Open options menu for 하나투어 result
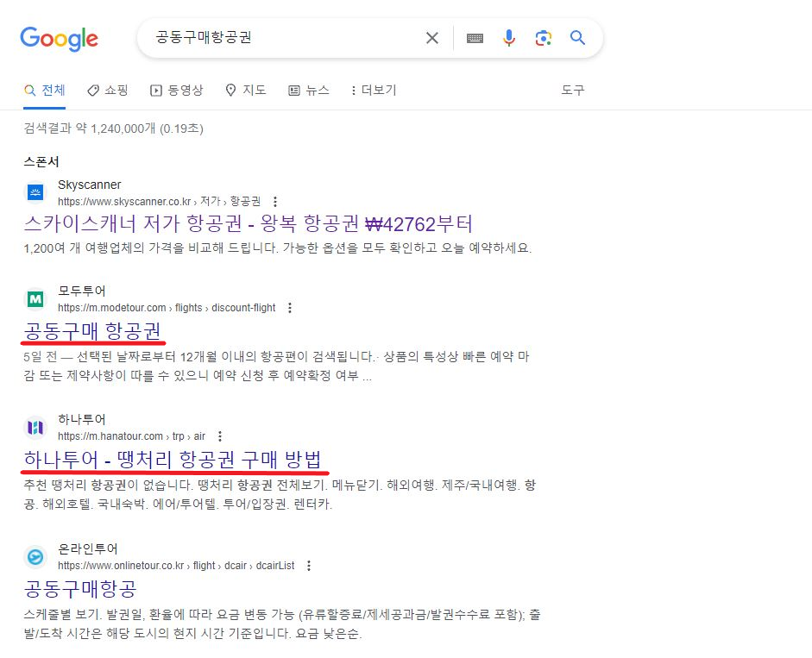 [x=220, y=436]
